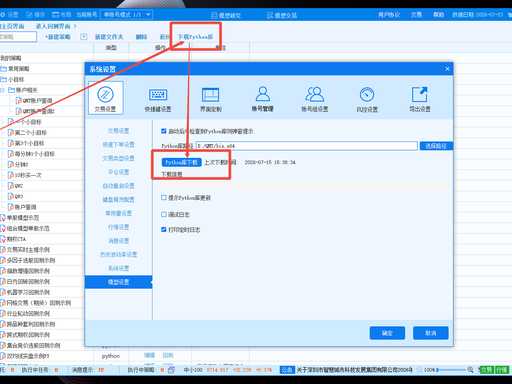
Task: Open 消息设置 in the settings list
Action: 118,241
